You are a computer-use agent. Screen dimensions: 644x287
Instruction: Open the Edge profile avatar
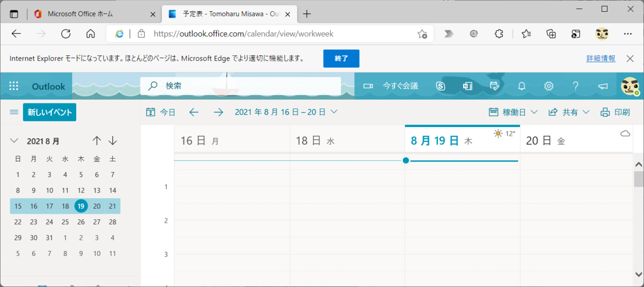tap(602, 34)
